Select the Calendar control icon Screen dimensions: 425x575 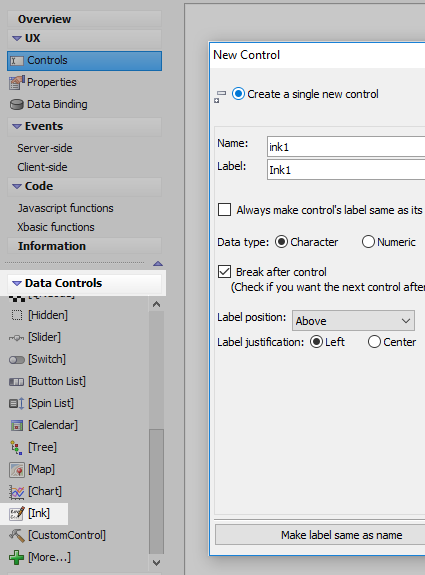(x=17, y=425)
